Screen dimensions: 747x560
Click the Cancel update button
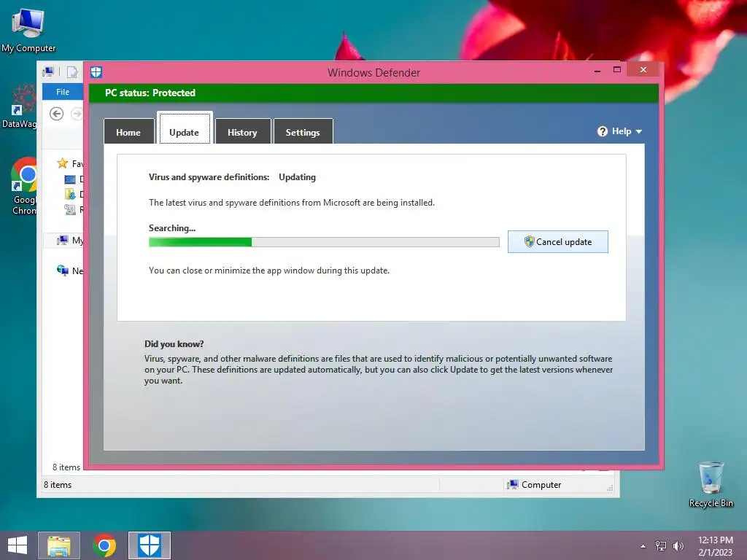pyautogui.click(x=558, y=241)
